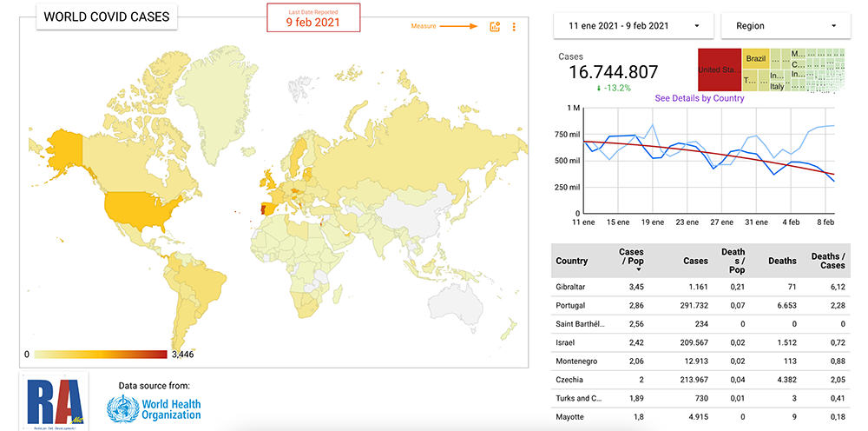Screen dimensions: 868x431
Task: Open the three-dot more options menu
Action: [x=514, y=27]
